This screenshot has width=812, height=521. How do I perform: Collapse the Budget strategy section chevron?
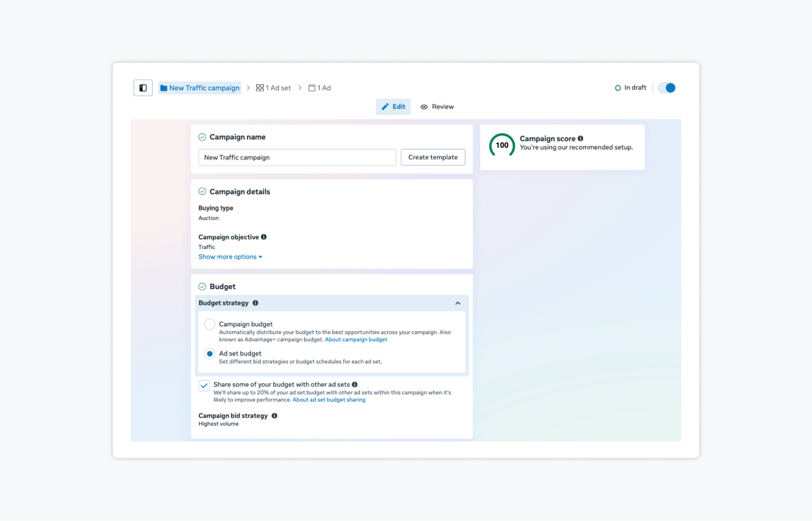(458, 303)
